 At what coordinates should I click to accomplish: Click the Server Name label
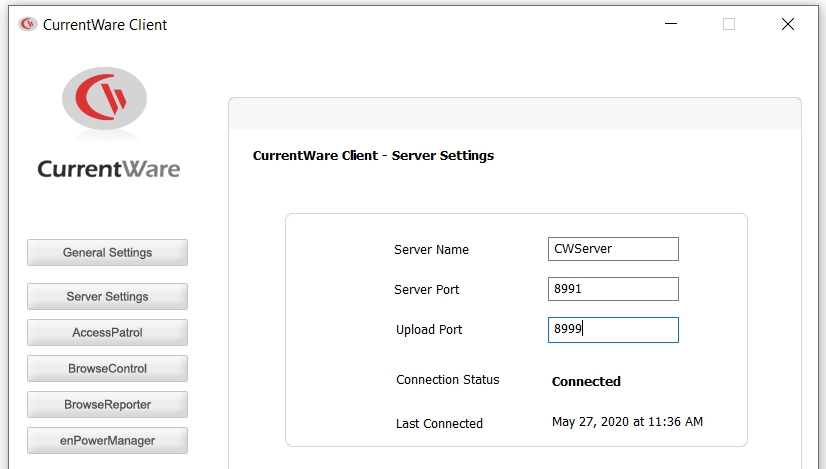[431, 249]
